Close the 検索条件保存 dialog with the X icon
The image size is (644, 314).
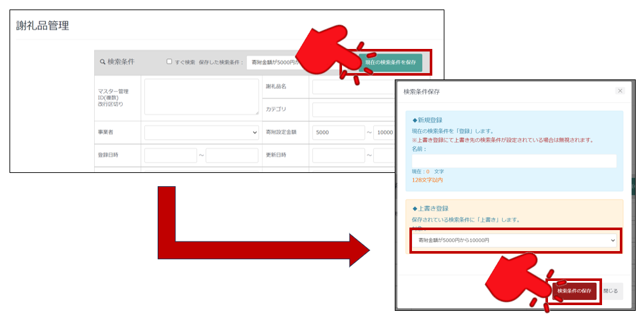point(620,91)
